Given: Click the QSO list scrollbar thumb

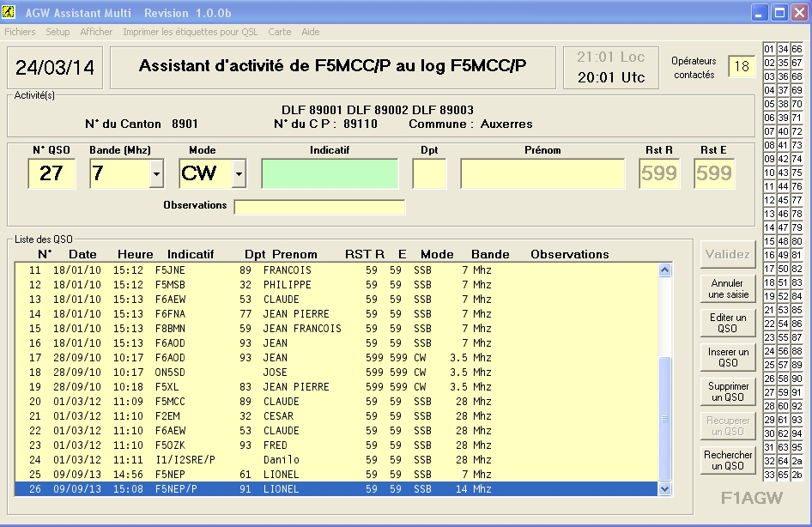Looking at the screenshot, I should coord(665,419).
